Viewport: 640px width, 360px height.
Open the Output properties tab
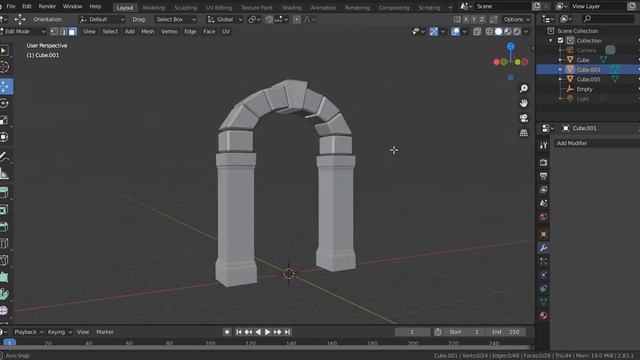[543, 176]
